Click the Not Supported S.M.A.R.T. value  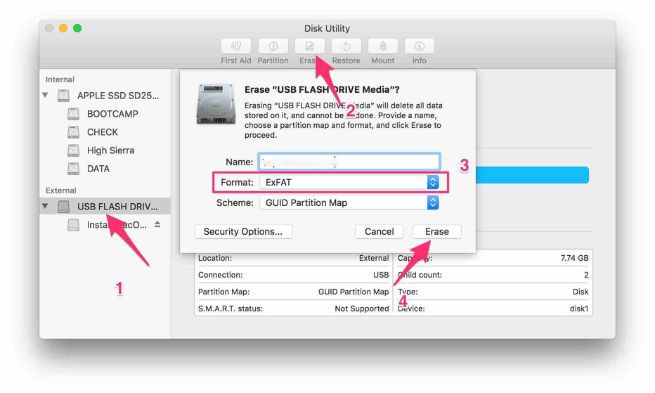pos(362,308)
